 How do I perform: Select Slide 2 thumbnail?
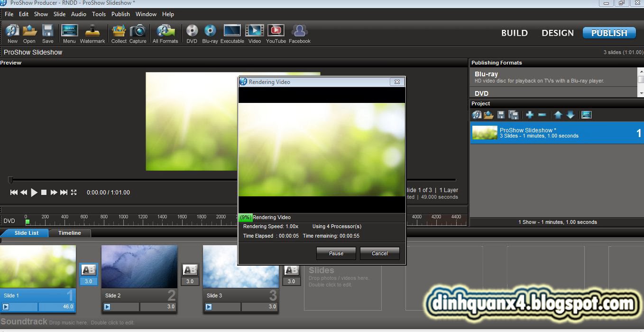click(x=139, y=267)
